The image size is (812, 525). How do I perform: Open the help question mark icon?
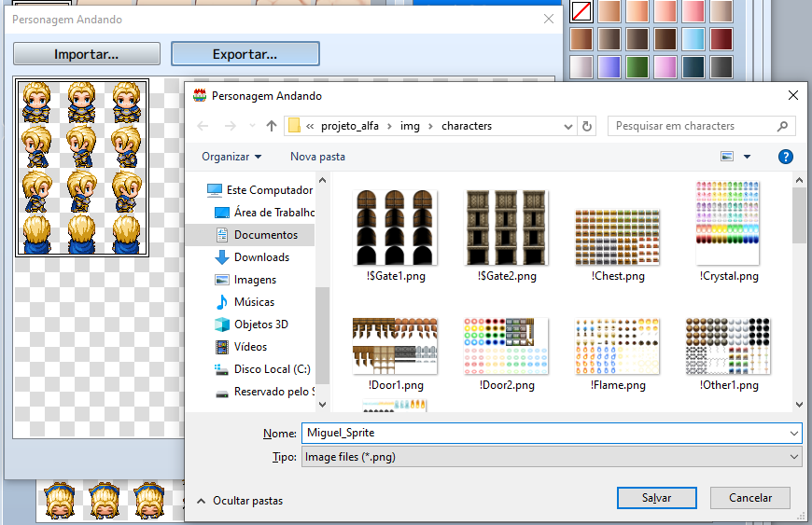point(786,157)
